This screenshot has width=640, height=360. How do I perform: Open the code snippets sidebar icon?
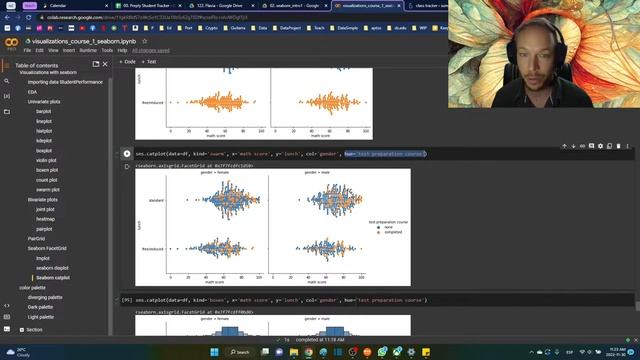coord(7,305)
